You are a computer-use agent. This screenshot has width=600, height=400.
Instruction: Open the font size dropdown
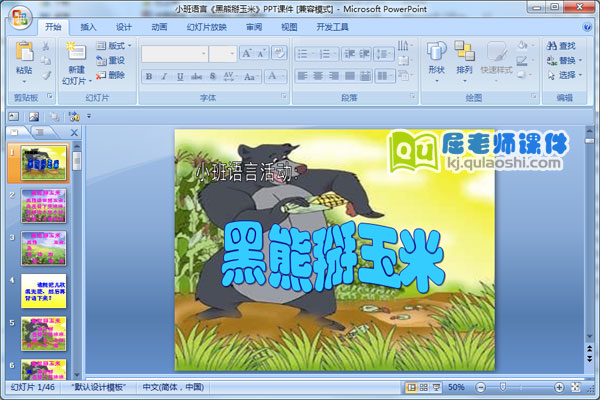click(232, 54)
